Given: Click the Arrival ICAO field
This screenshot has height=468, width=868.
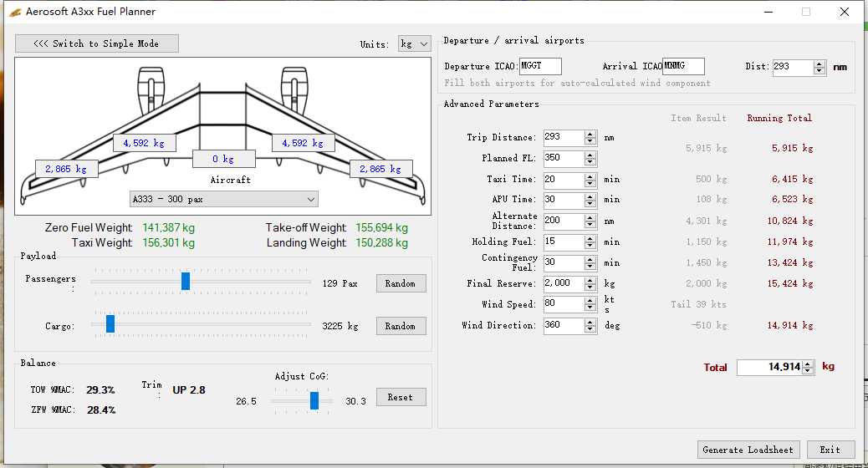Looking at the screenshot, I should (684, 66).
